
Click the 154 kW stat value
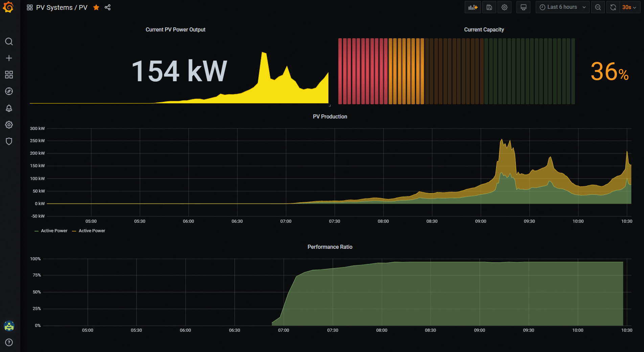pyautogui.click(x=179, y=71)
